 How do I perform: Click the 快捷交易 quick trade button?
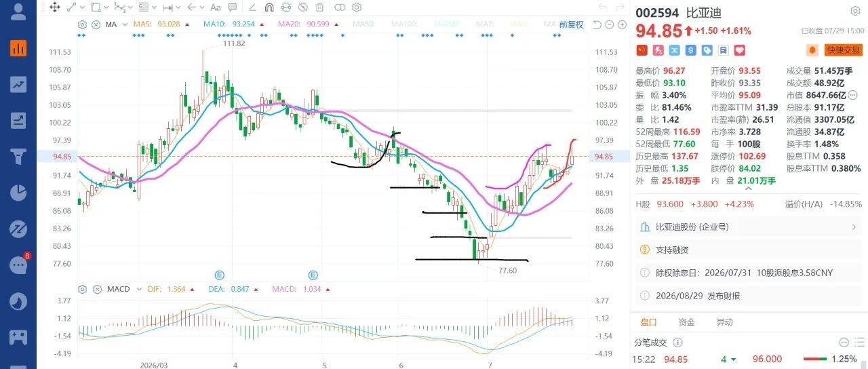pyautogui.click(x=843, y=50)
